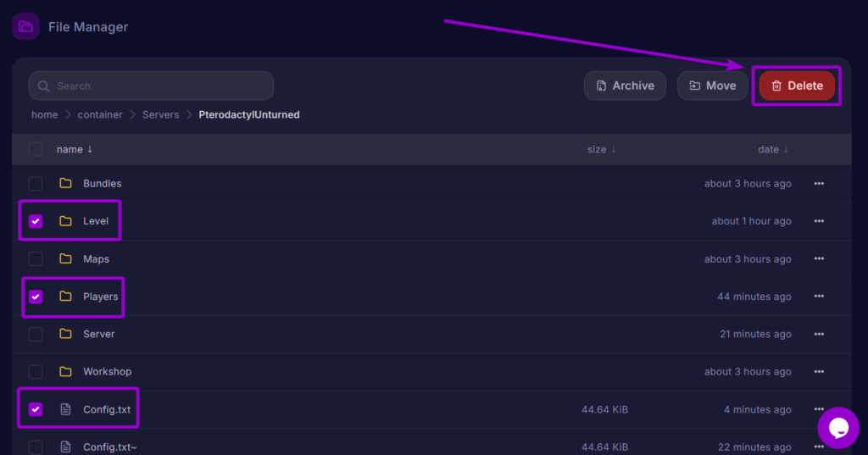Click the Maps folder icon
Image resolution: width=868 pixels, height=455 pixels.
pyautogui.click(x=66, y=258)
